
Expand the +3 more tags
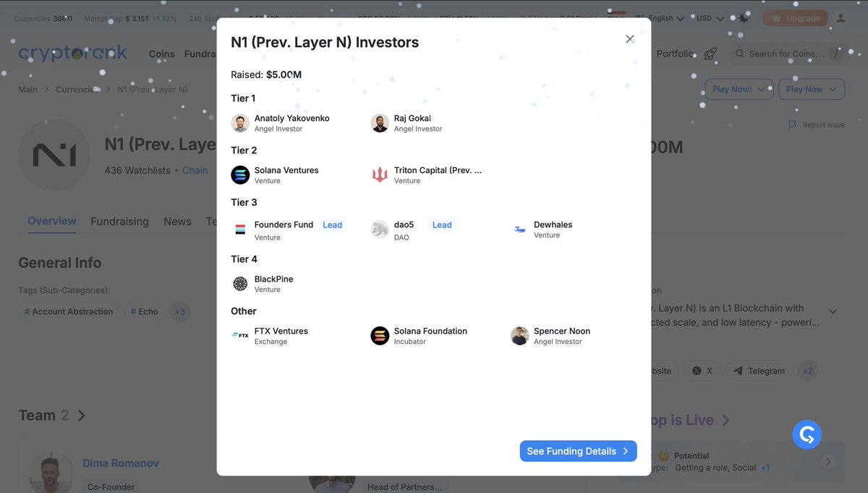pyautogui.click(x=179, y=312)
